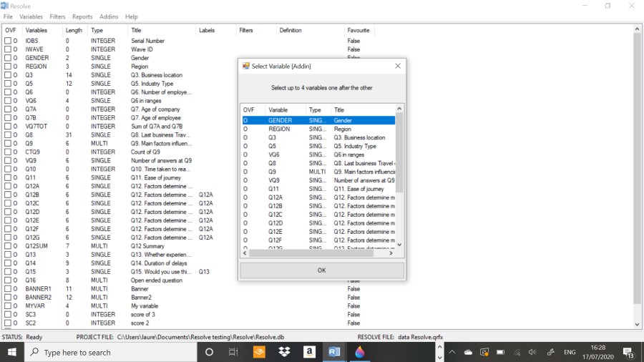Open the Variables menu
Screen dimensions: 644x362
click(x=31, y=17)
